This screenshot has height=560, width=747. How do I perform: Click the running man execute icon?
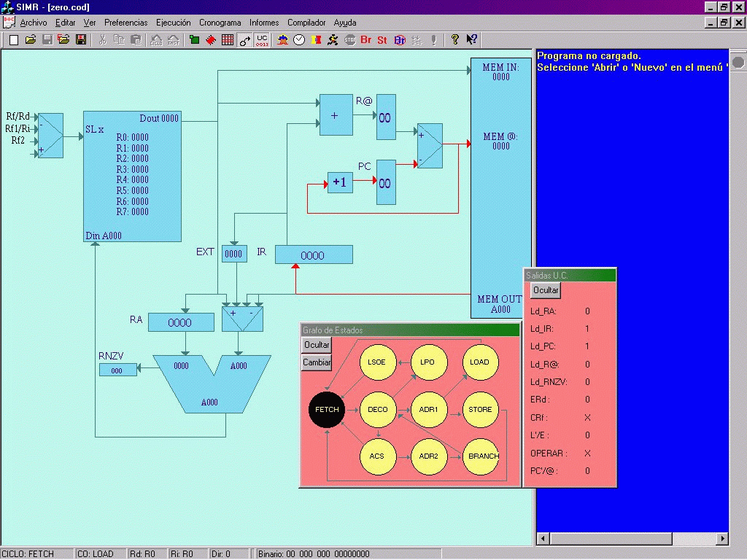click(333, 39)
